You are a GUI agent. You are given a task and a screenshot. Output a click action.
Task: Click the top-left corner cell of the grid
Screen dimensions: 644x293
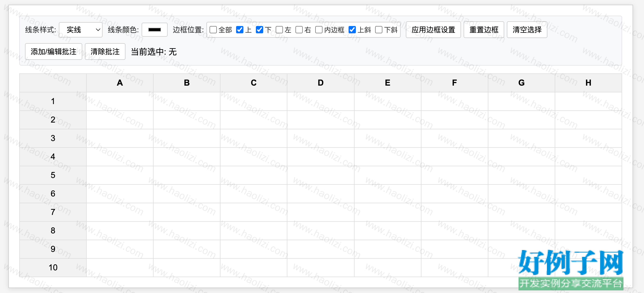pos(53,83)
